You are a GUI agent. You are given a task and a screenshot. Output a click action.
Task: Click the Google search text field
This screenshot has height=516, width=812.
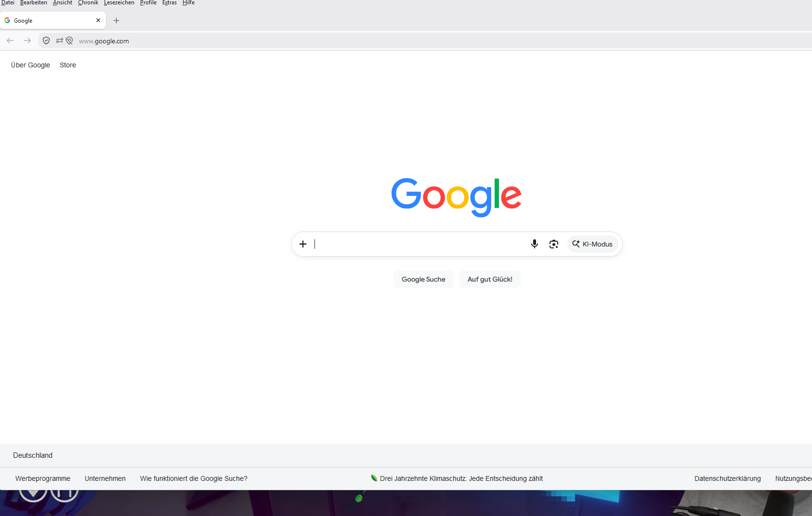click(x=419, y=244)
